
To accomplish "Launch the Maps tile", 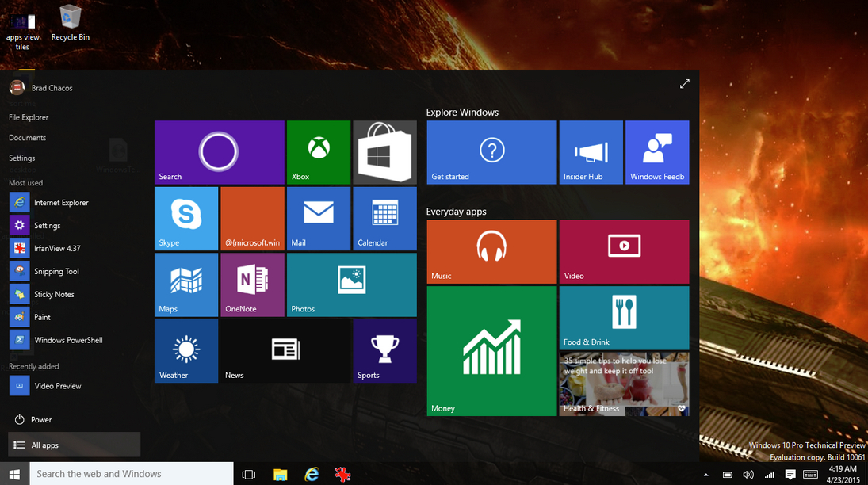I will (x=186, y=285).
